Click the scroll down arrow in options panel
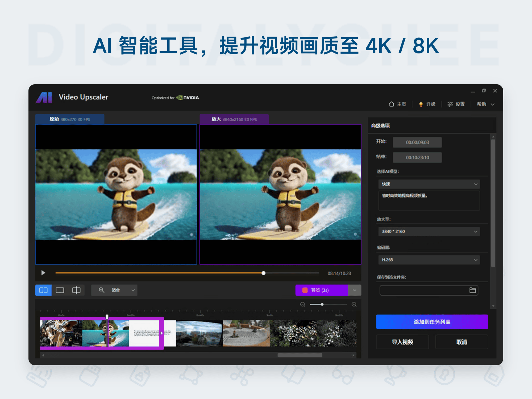This screenshot has height=399, width=532. (x=493, y=306)
